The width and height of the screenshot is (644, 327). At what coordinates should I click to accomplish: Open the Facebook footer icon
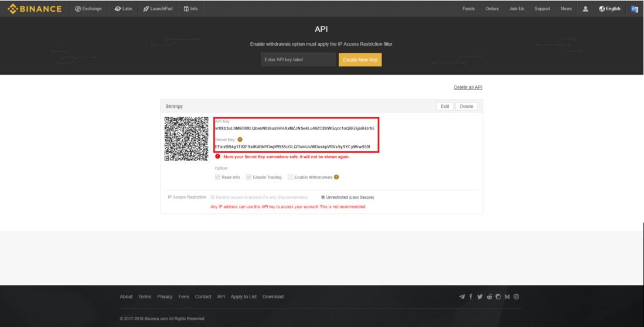(471, 297)
